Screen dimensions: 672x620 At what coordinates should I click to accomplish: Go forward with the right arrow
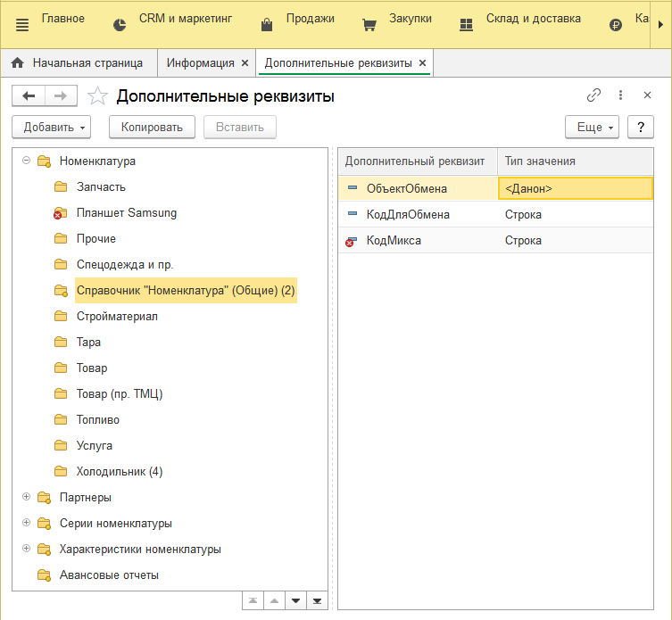[61, 96]
